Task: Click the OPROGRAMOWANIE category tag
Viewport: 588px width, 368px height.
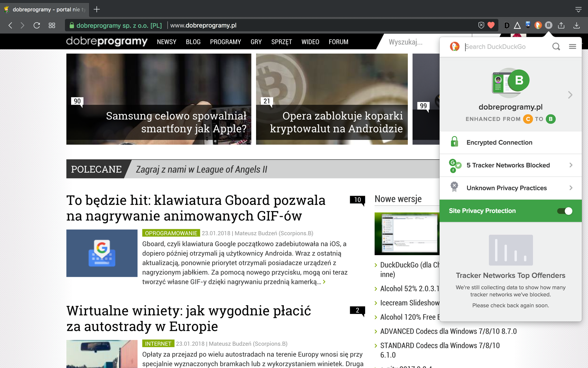Action: pos(171,233)
